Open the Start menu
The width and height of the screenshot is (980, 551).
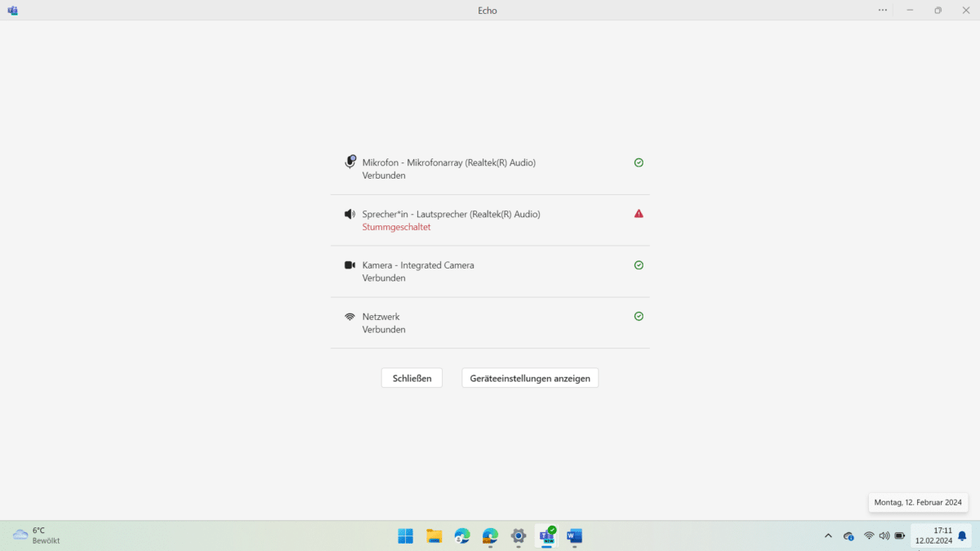pos(405,536)
